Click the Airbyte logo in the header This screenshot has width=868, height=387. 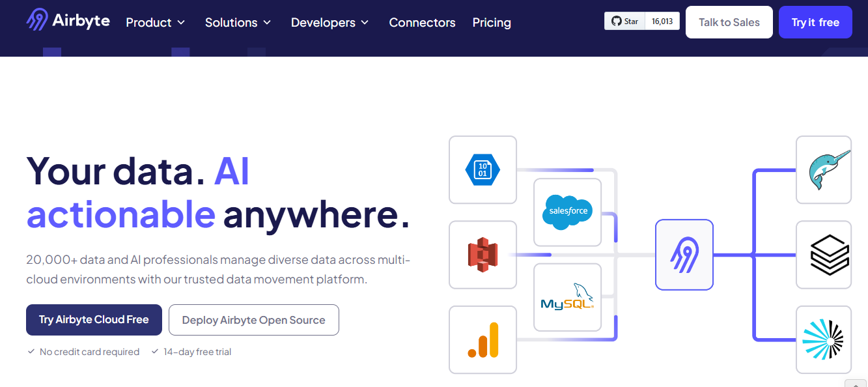(x=68, y=20)
